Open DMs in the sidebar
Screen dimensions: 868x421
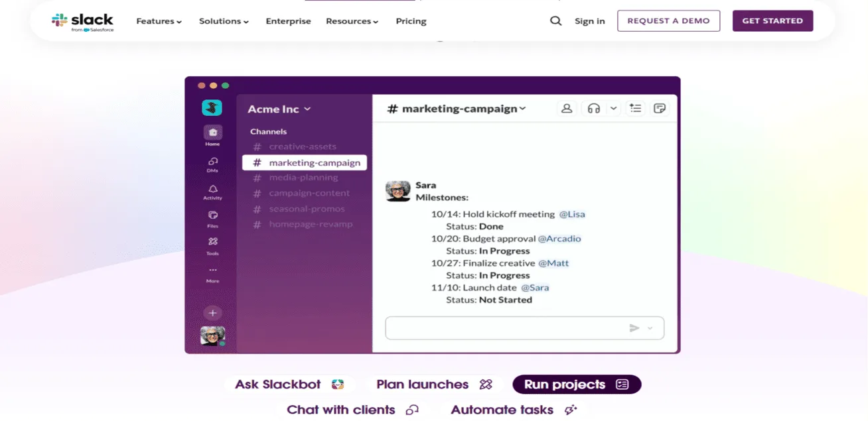212,164
